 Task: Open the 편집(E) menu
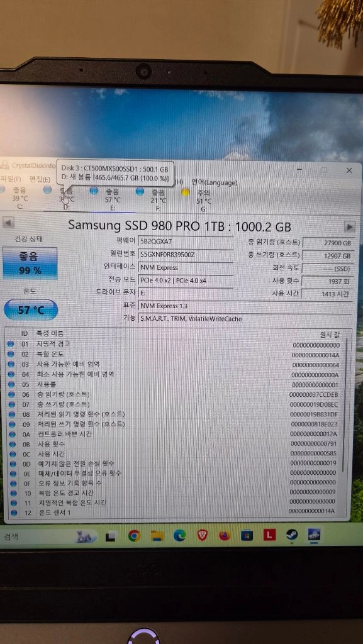[40, 179]
